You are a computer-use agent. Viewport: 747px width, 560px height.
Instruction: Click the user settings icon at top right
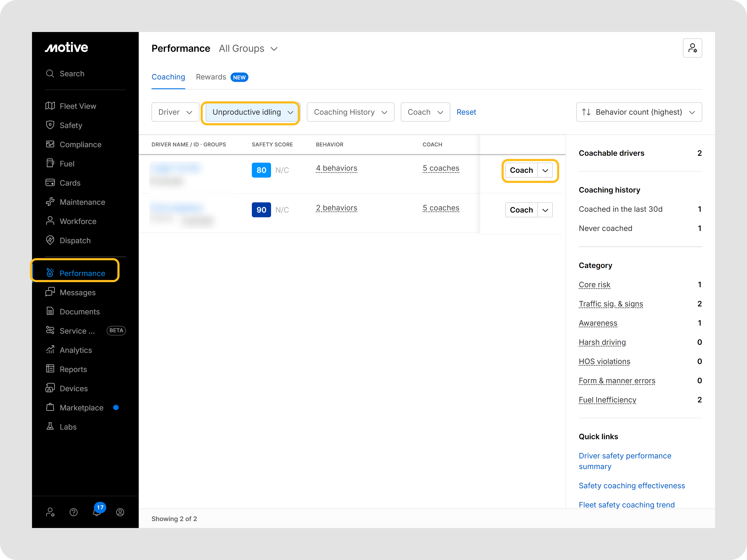tap(692, 48)
